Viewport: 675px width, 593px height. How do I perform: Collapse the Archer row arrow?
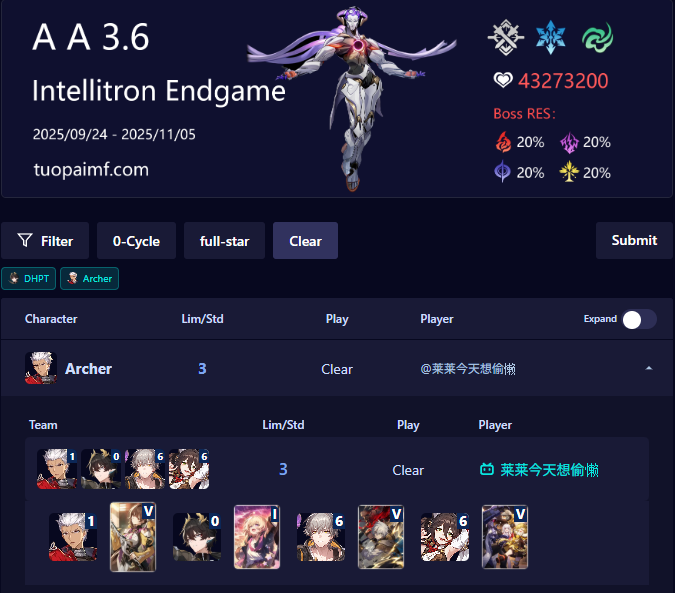tap(649, 368)
